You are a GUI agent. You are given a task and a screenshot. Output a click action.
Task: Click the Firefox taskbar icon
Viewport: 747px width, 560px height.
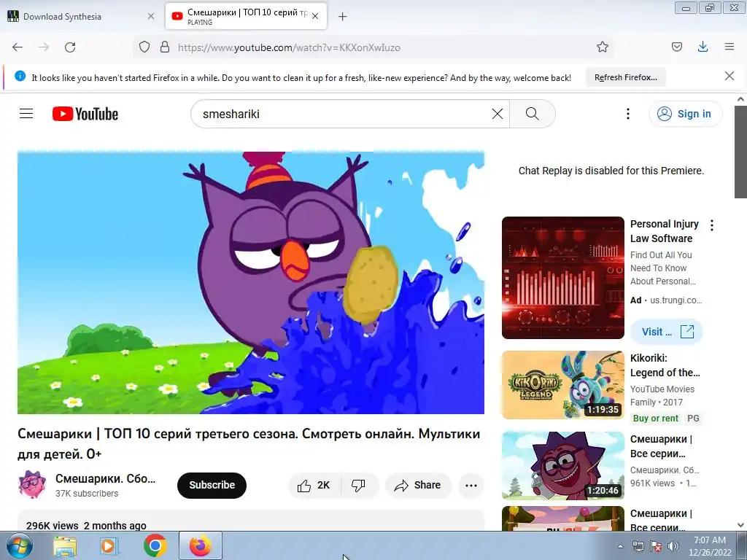point(200,545)
